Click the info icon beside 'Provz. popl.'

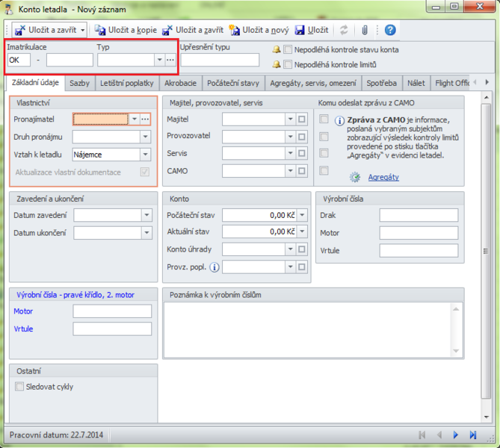(214, 267)
